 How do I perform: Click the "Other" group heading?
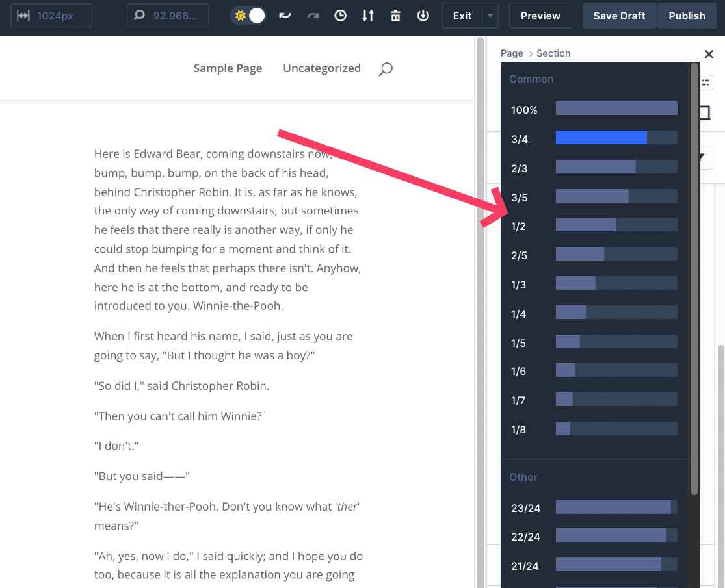(523, 477)
